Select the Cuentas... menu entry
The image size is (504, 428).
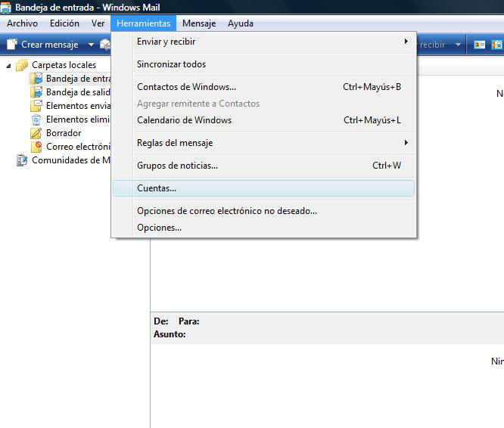[x=263, y=188]
